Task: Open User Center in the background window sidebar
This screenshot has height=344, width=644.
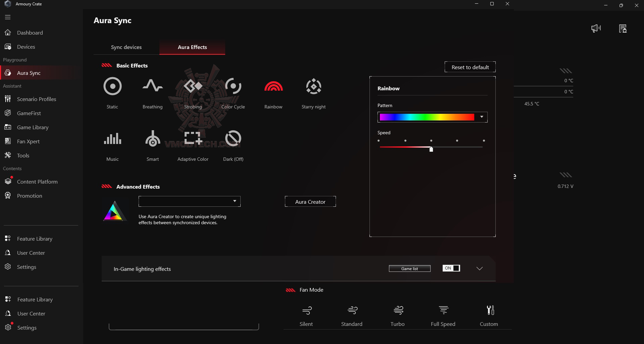Action: pyautogui.click(x=31, y=313)
